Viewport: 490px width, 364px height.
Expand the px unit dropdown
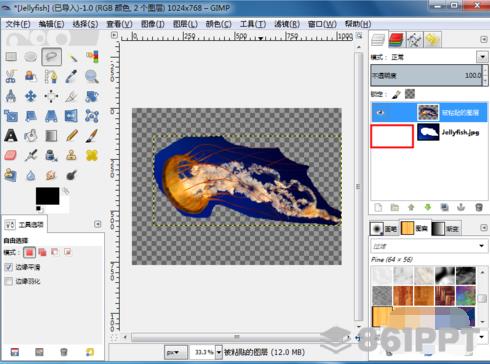point(175,352)
